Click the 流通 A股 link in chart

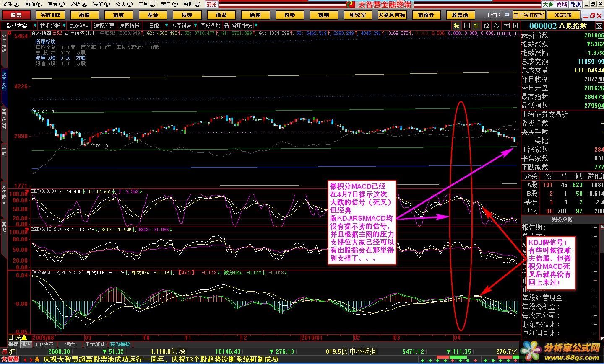point(45,58)
